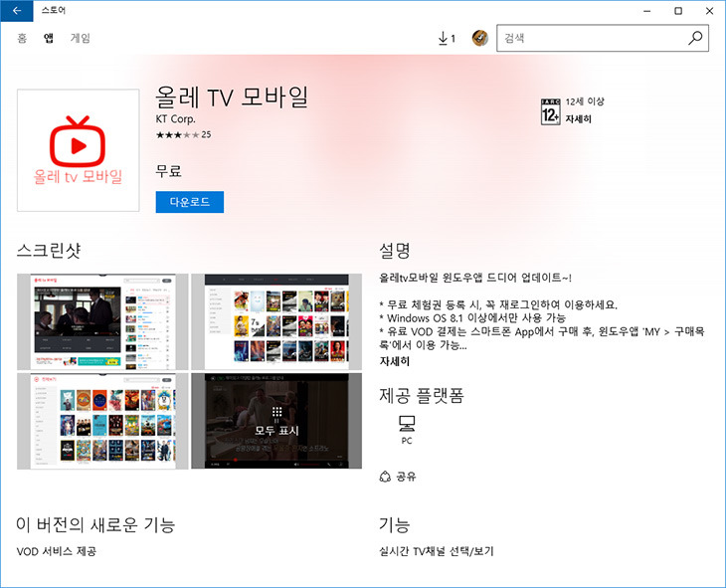Click the 스토어 window title text
Image resolution: width=726 pixels, height=588 pixels.
point(54,10)
